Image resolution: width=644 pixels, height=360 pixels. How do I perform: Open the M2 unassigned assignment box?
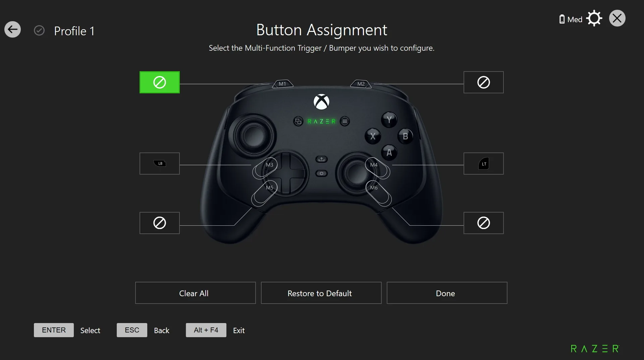tap(483, 82)
